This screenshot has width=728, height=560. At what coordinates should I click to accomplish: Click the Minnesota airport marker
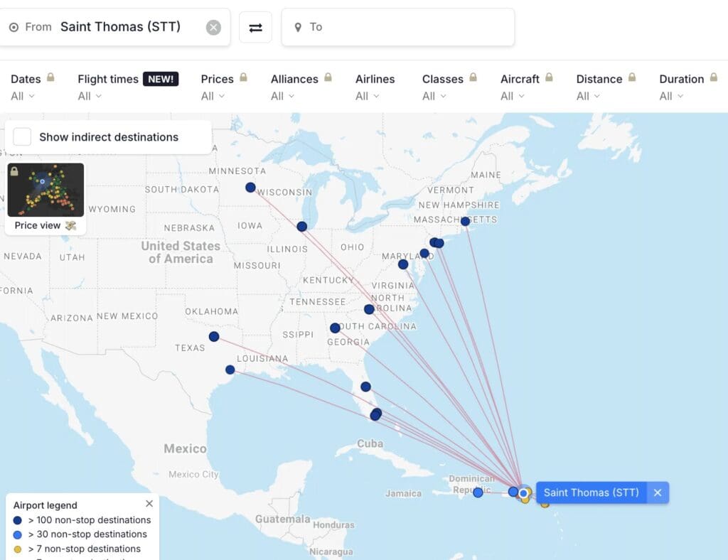[x=250, y=188]
